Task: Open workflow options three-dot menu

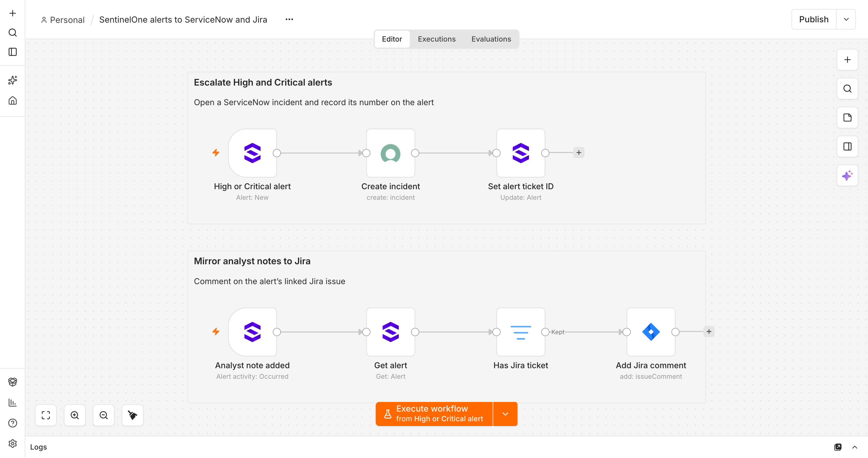Action: (289, 20)
